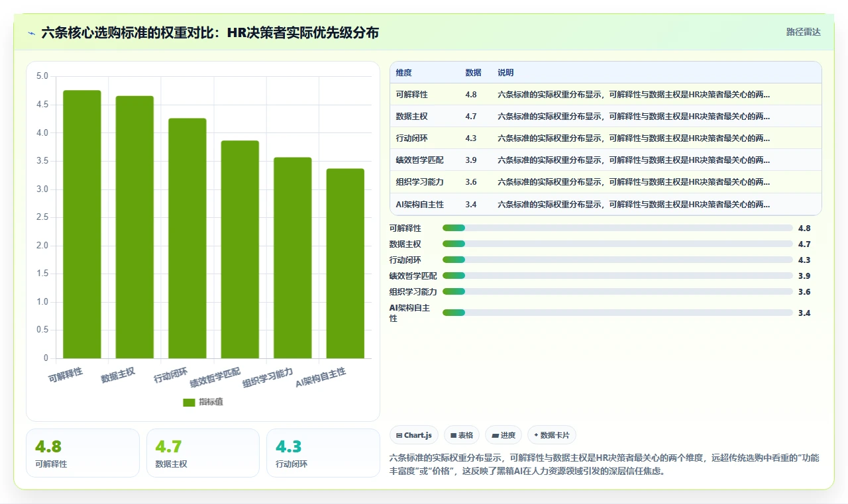Click the summary paragraph below the tags

pyautogui.click(x=604, y=464)
